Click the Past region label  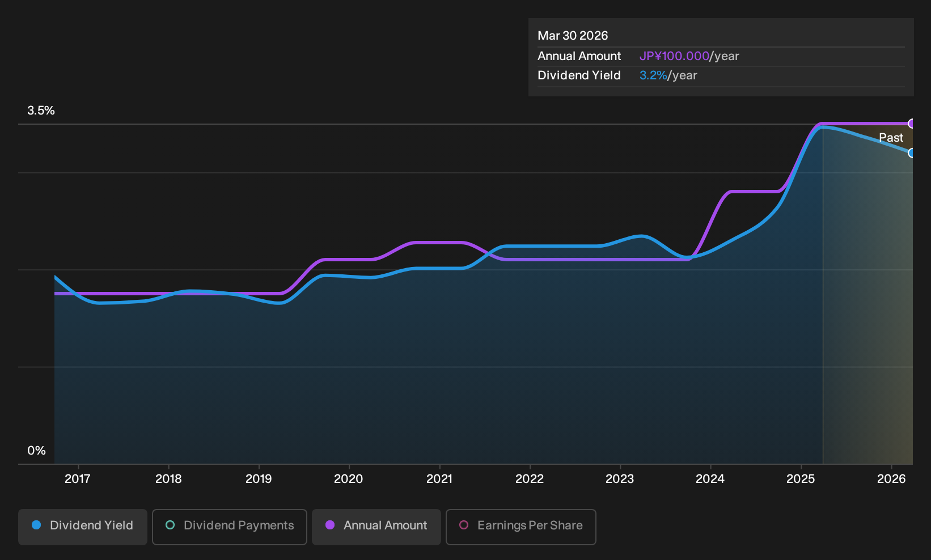point(891,138)
